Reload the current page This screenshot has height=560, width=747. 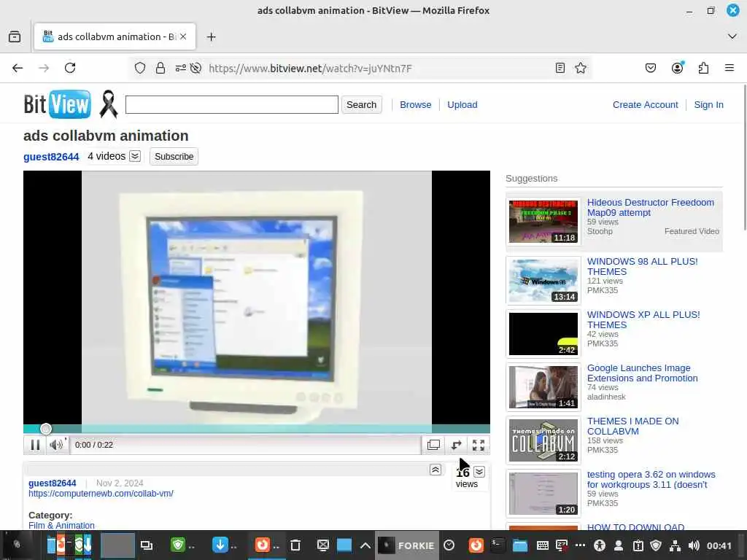click(70, 68)
